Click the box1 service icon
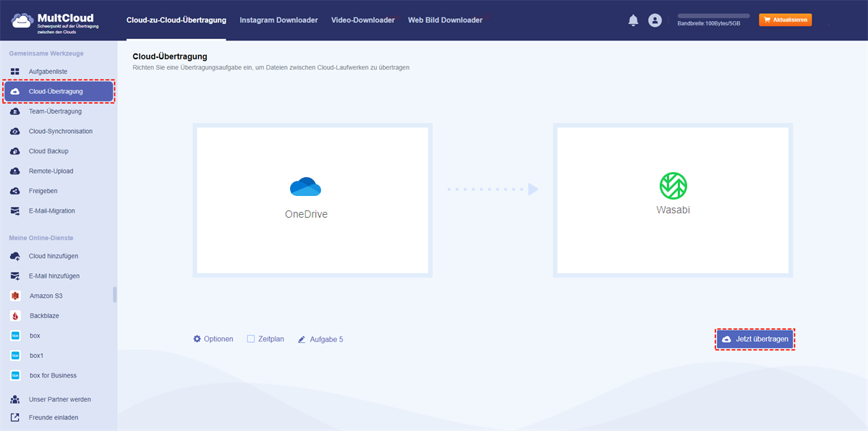The image size is (868, 431). click(14, 356)
